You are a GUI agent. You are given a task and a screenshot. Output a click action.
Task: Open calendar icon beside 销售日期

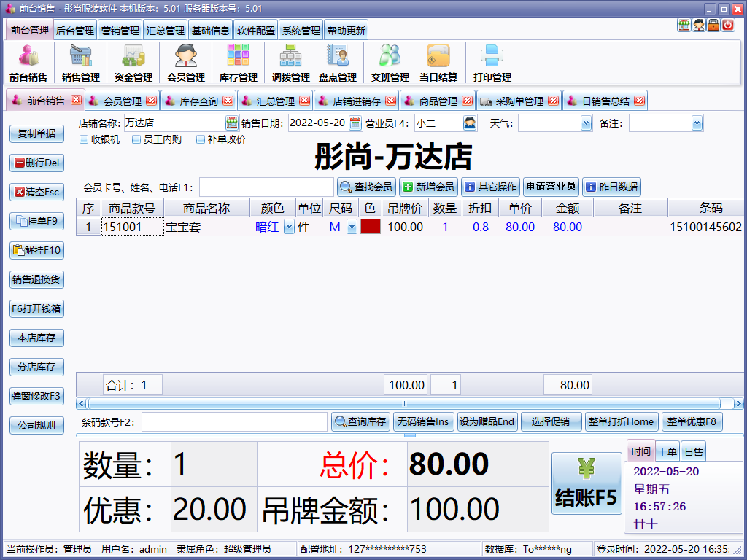(355, 122)
